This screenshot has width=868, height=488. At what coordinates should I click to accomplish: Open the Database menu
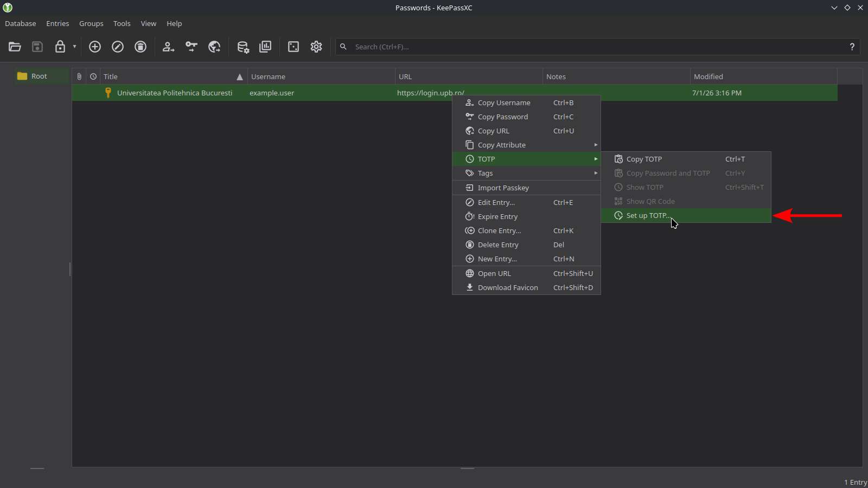tap(21, 23)
